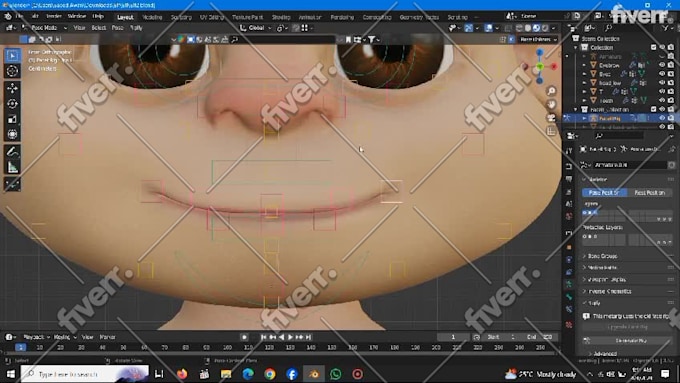
Task: Expand the head_low object in outliner
Action: 584,82
